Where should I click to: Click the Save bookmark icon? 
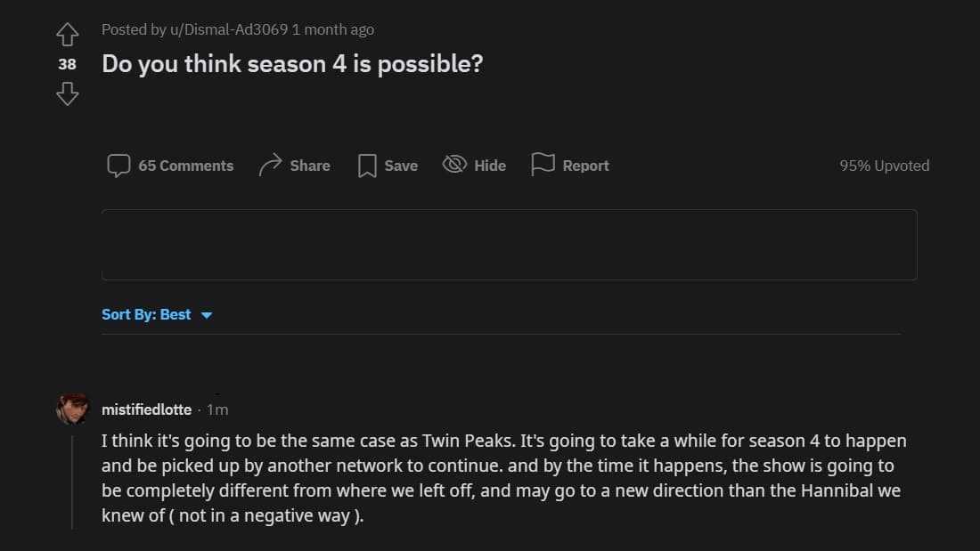367,166
